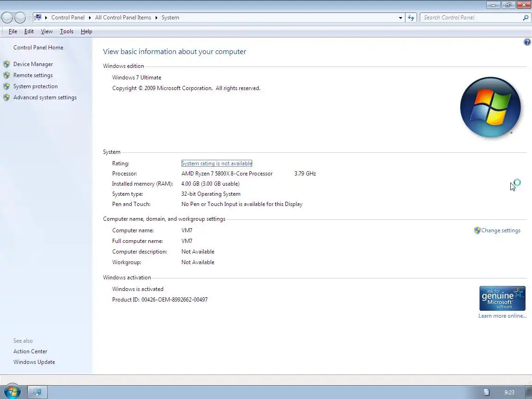The image size is (532, 399).
Task: Click Control Panel in the breadcrumb
Action: [68, 18]
